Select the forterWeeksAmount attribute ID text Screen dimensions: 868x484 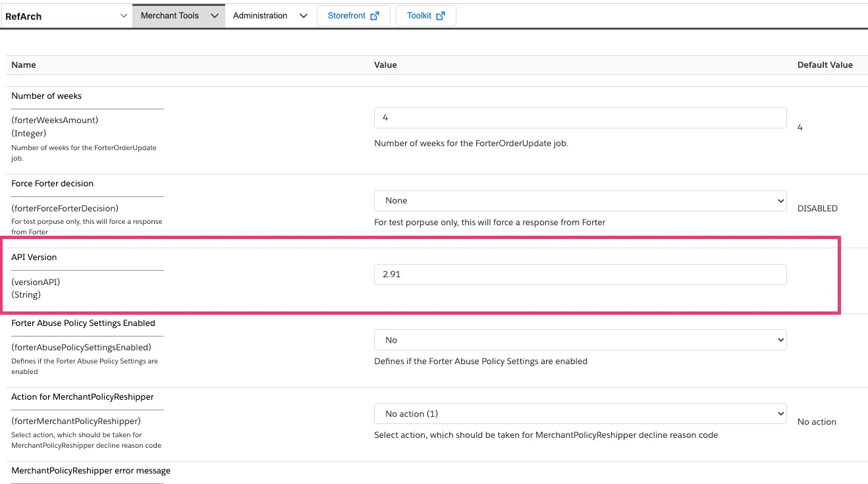[x=55, y=120]
